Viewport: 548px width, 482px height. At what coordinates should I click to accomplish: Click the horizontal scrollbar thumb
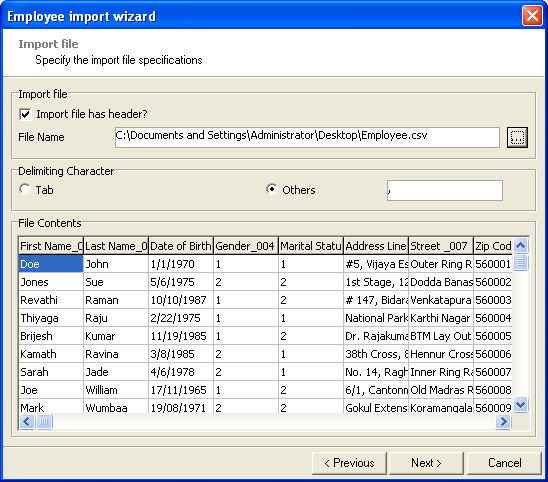44,422
